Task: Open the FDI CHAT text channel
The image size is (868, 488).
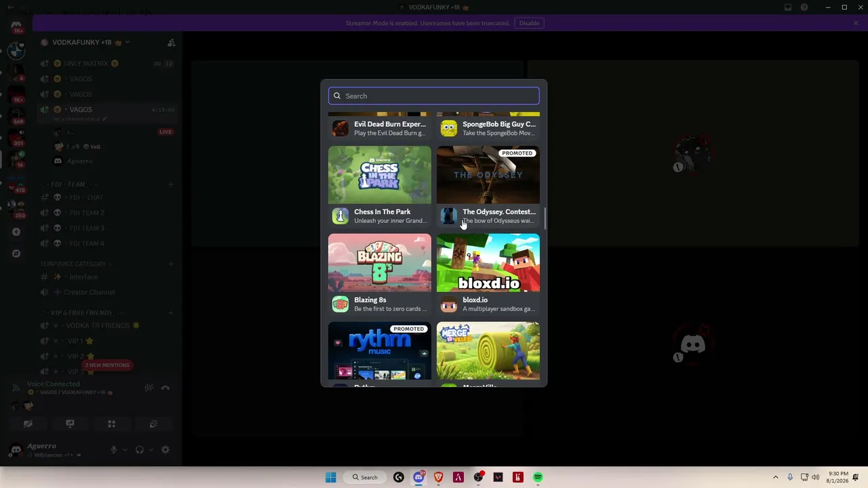Action: coord(108,197)
